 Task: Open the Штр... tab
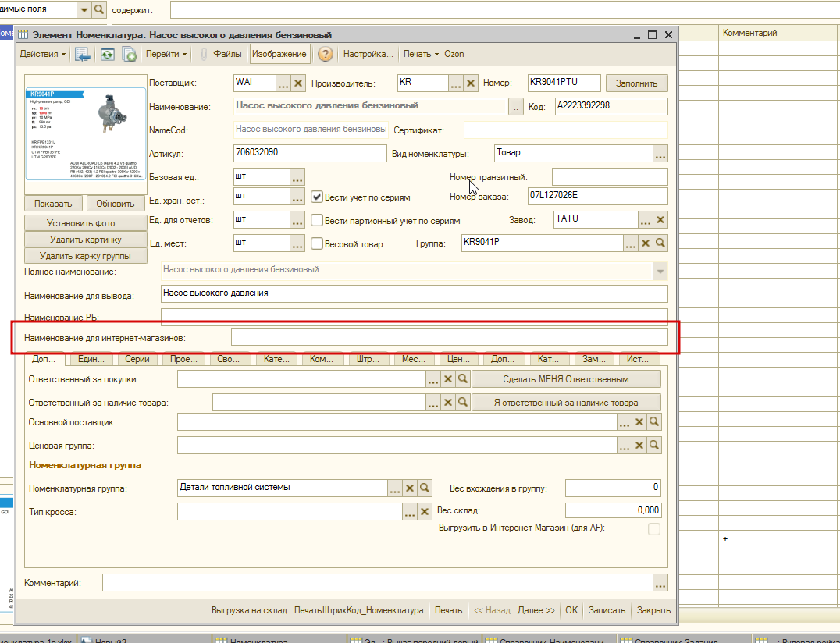point(368,359)
